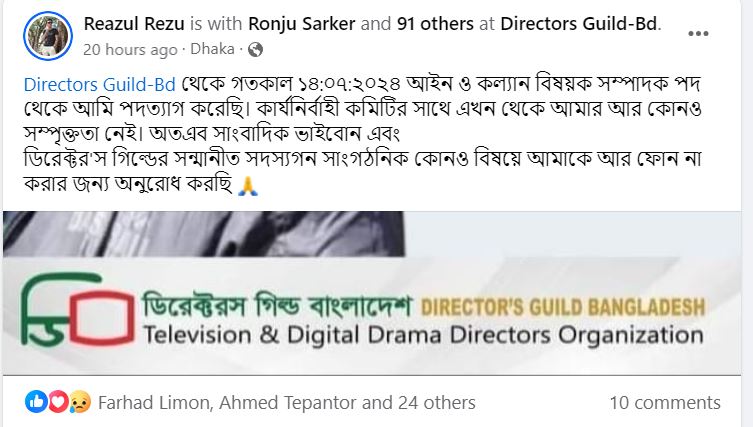Click the public globe privacy icon
This screenshot has width=753, height=427.
pyautogui.click(x=255, y=49)
